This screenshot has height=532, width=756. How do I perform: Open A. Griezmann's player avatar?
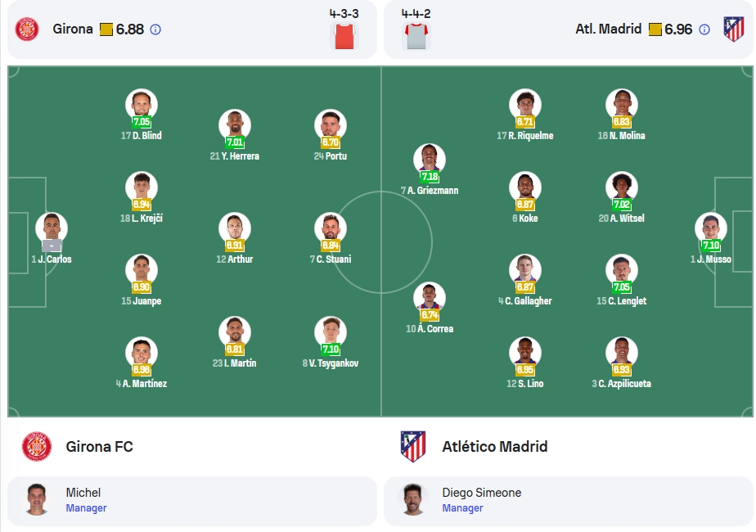coord(429,159)
